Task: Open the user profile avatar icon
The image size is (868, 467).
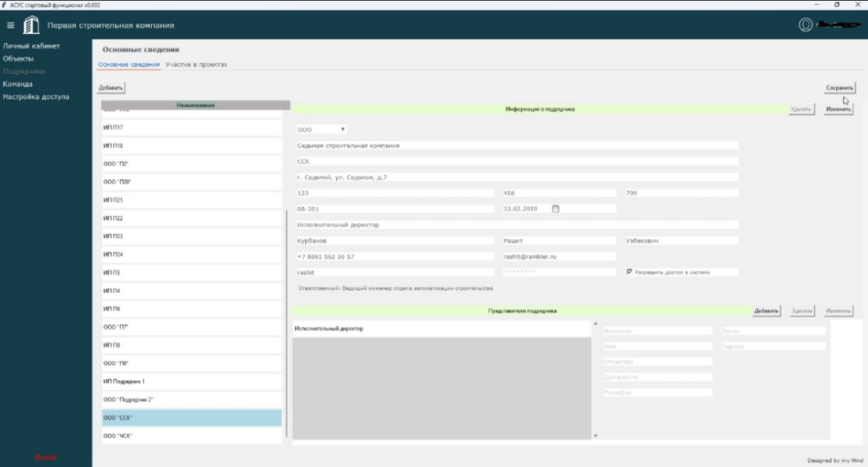Action: click(805, 25)
